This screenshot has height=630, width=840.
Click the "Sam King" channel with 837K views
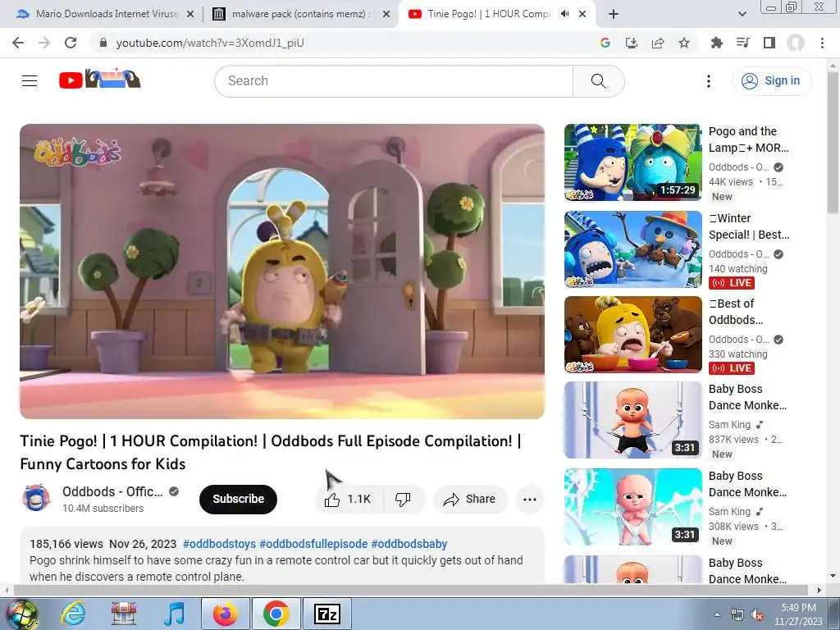click(729, 425)
